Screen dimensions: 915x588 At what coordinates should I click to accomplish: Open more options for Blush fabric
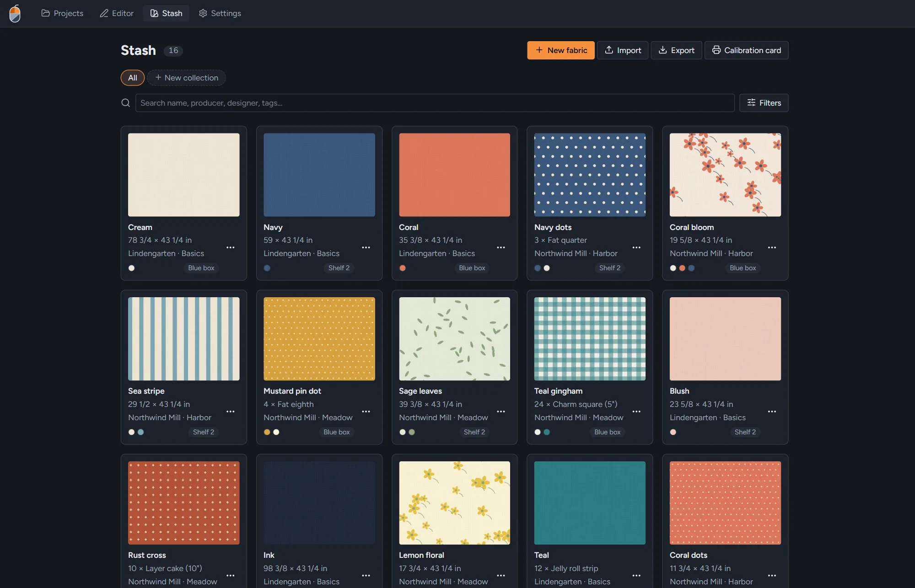772,412
